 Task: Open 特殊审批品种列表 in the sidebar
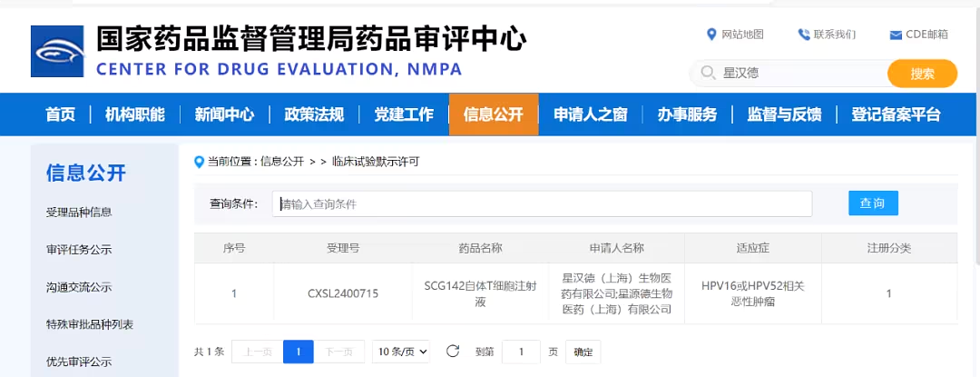(89, 324)
